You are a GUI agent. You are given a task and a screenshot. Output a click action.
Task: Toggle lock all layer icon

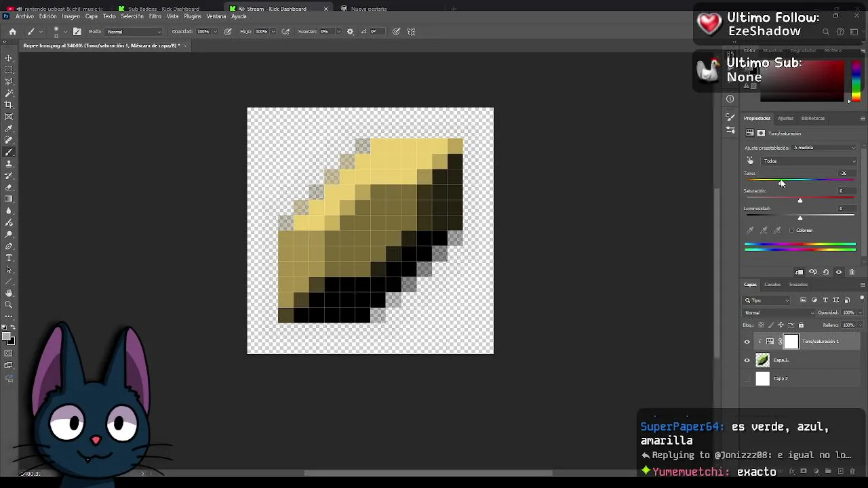[801, 325]
